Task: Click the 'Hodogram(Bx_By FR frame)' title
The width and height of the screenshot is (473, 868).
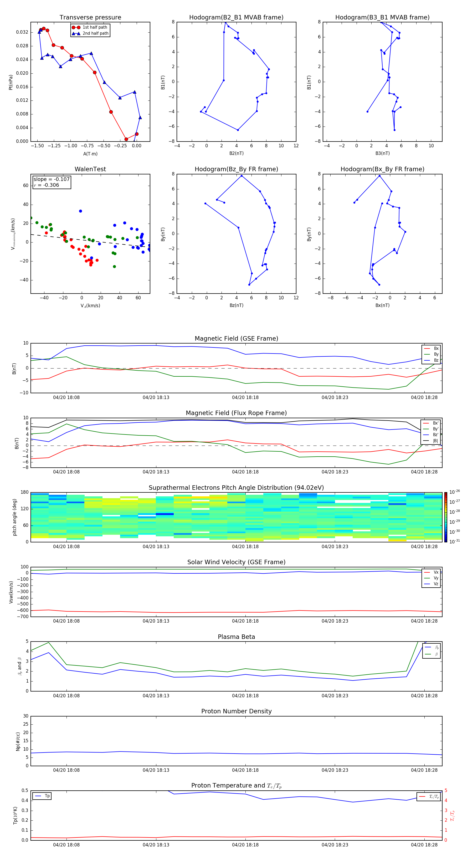Action: click(x=382, y=169)
